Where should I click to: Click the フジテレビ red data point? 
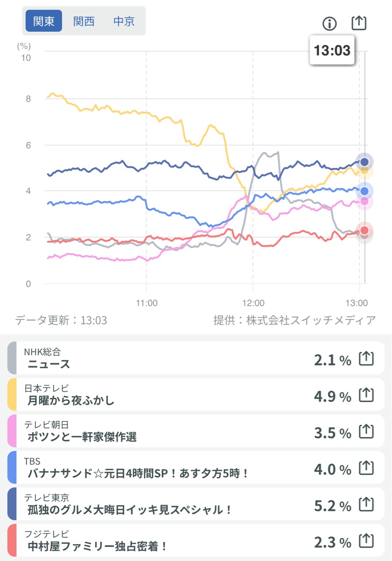point(364,230)
